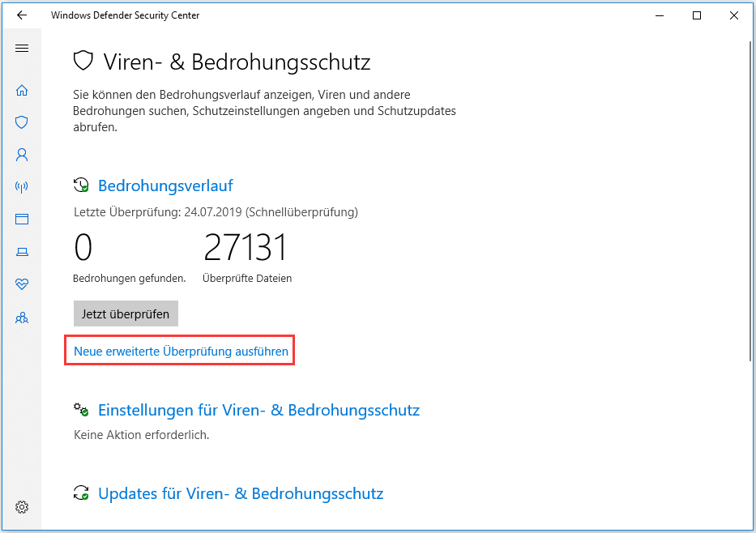Click the Keine Aktion erforderlich text
The height and width of the screenshot is (533, 756).
pos(141,435)
